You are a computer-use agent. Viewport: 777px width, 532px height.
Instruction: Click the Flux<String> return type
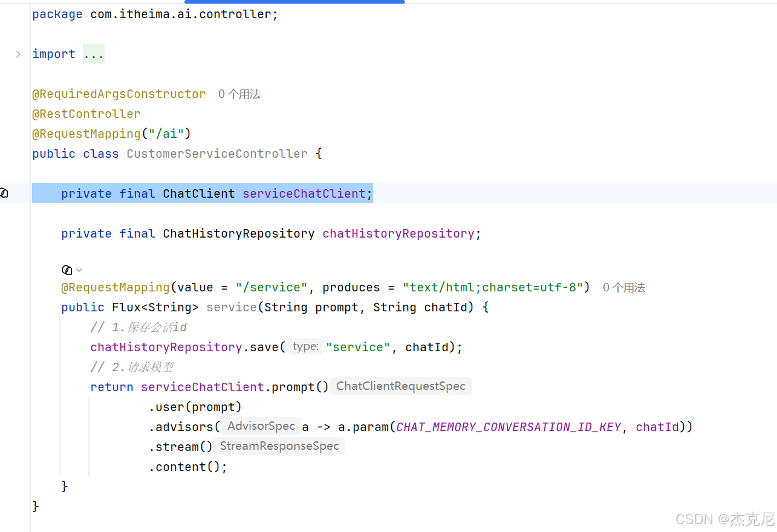click(x=155, y=307)
